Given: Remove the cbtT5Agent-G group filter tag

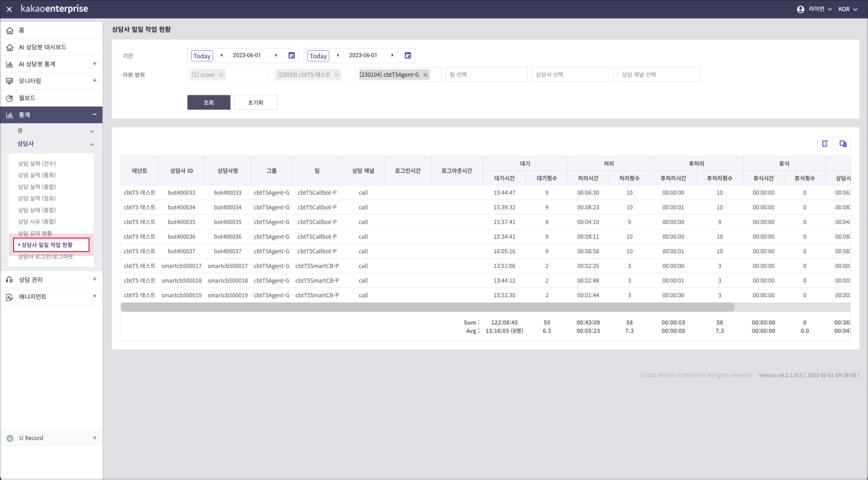Looking at the screenshot, I should tap(426, 75).
